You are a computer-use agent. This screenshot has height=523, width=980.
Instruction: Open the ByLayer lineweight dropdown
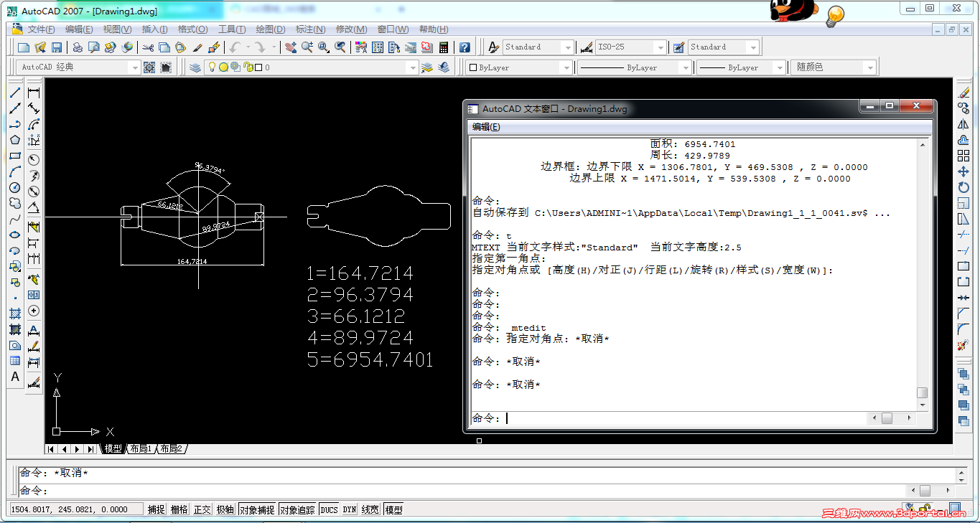click(780, 67)
